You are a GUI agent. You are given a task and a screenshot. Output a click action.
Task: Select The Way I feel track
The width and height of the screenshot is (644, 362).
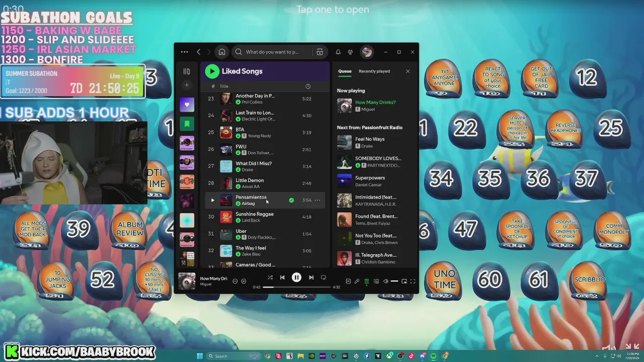[x=265, y=250]
